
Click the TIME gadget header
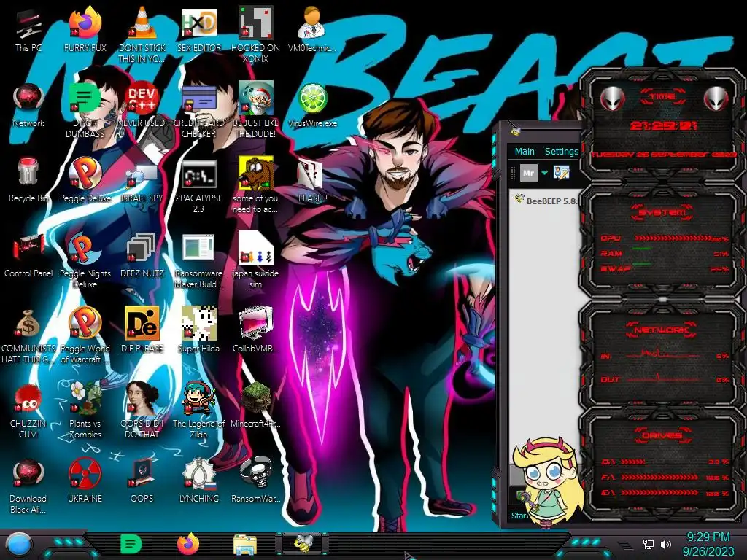(x=662, y=97)
